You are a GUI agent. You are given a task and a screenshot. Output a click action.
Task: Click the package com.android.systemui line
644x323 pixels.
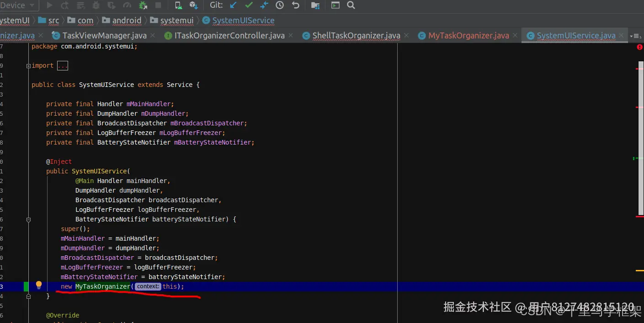(x=85, y=46)
